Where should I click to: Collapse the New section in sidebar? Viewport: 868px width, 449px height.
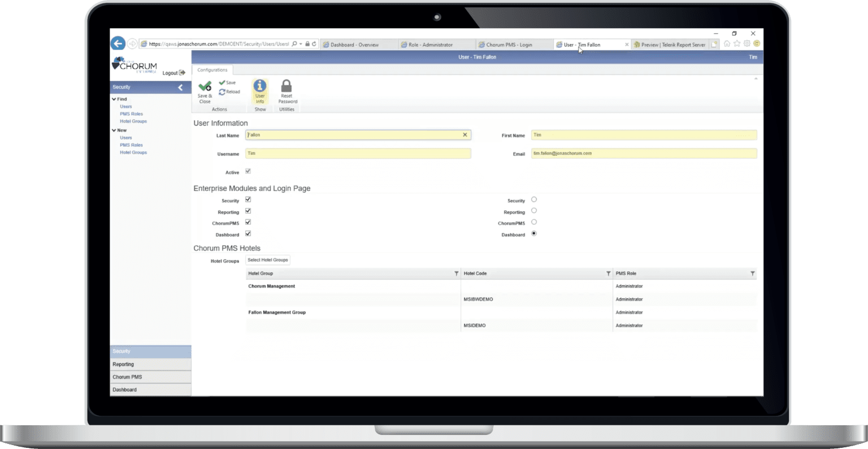click(x=114, y=130)
